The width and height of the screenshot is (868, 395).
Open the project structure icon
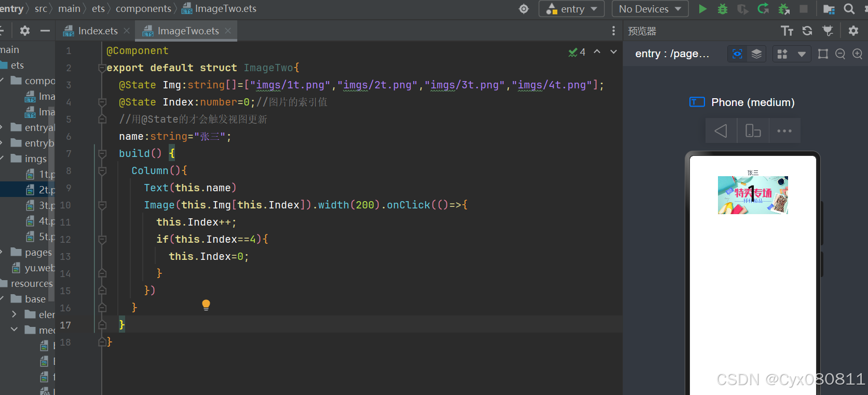coord(829,9)
